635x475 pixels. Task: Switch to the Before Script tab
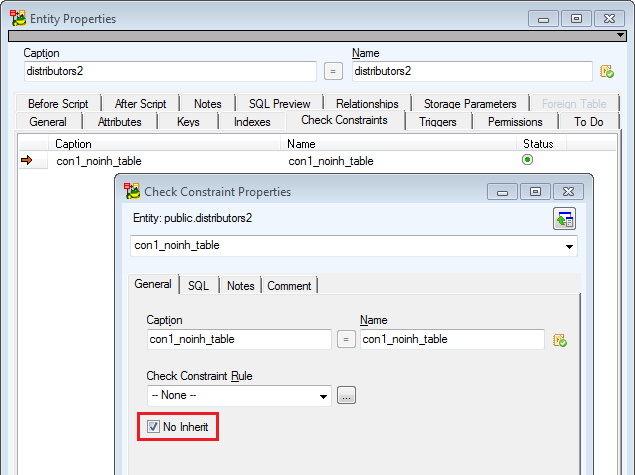pyautogui.click(x=58, y=104)
